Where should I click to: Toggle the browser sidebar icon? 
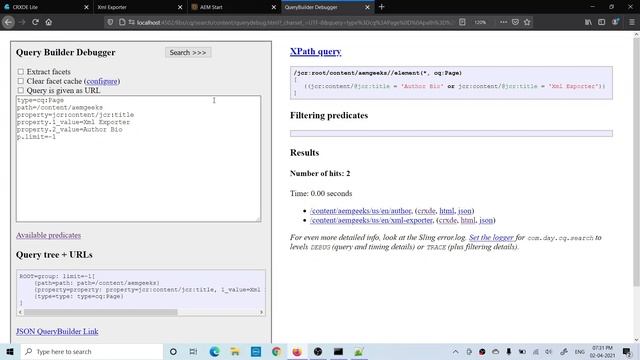pyautogui.click(x=602, y=22)
